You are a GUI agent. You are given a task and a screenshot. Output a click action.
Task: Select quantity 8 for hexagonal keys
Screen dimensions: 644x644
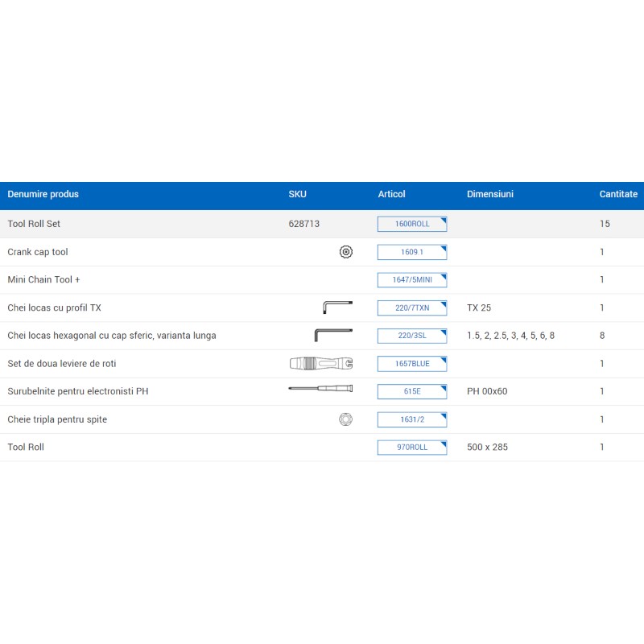coord(602,336)
